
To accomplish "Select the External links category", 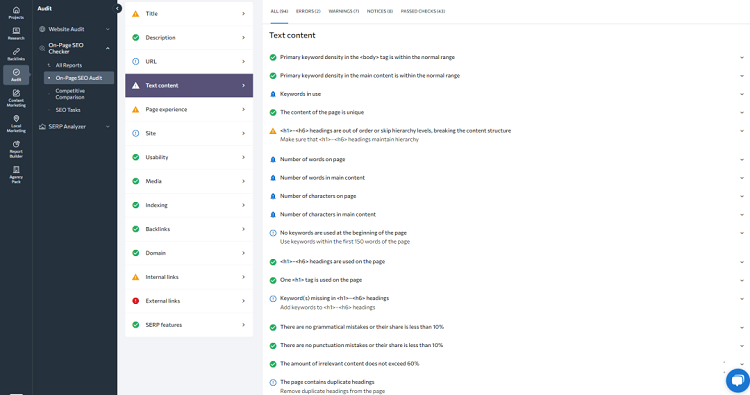I will pyautogui.click(x=189, y=301).
